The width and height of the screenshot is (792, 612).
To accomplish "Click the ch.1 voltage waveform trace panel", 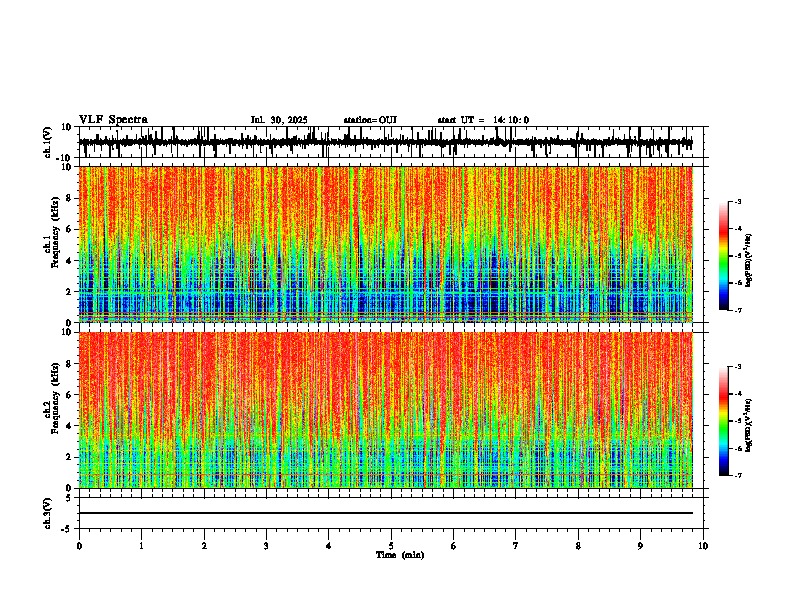I will coord(390,142).
